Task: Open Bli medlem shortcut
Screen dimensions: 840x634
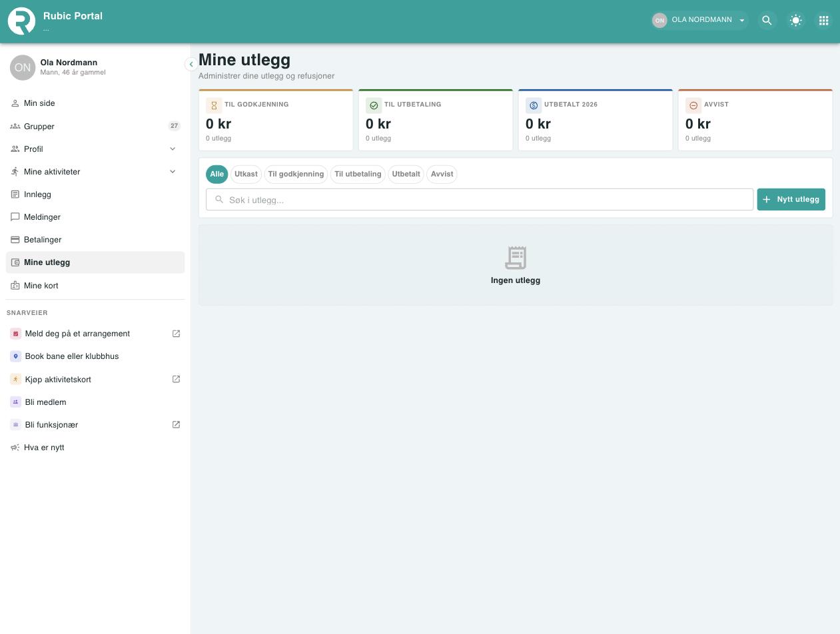Action: [x=95, y=402]
